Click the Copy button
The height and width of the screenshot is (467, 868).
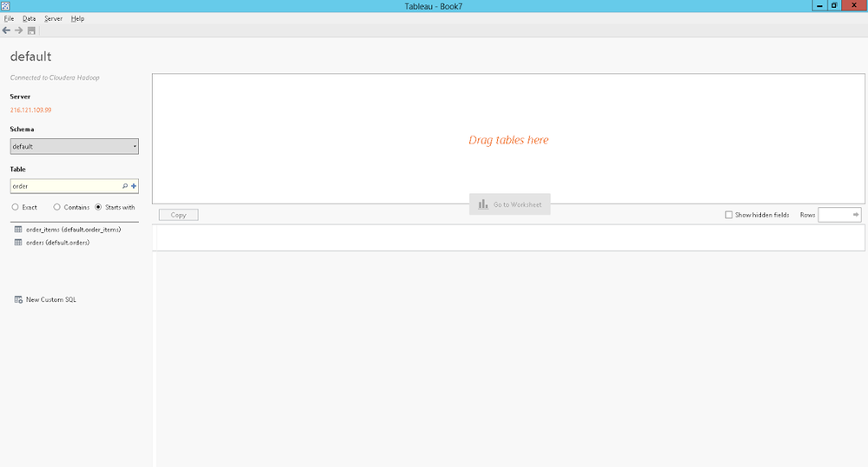(178, 215)
